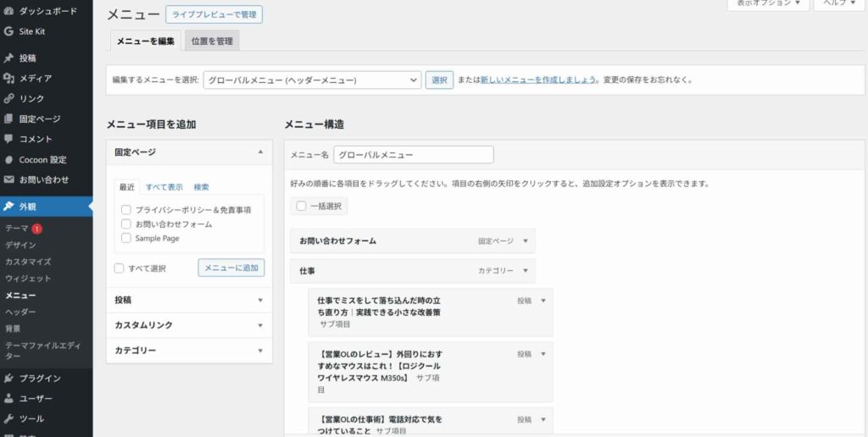Select the 最近 tab in 固定ページ
Screen dimensions: 868x437
tap(127, 187)
